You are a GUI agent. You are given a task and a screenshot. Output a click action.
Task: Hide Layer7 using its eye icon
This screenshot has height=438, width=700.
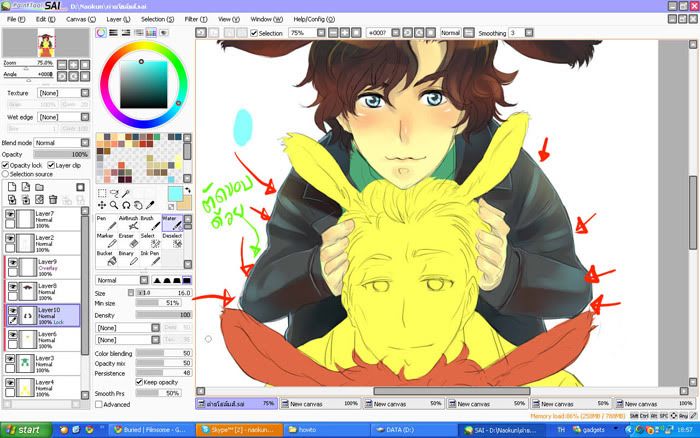coord(10,215)
